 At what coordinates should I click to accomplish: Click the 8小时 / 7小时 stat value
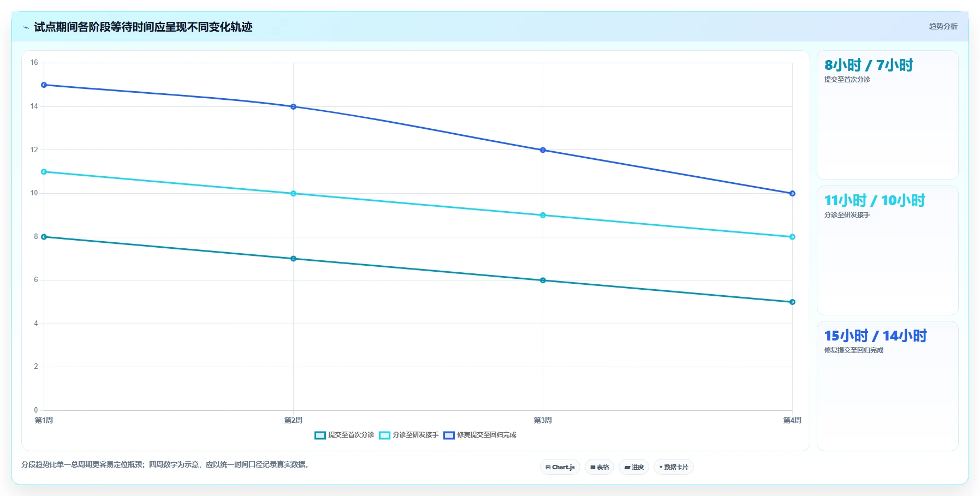[x=869, y=65]
